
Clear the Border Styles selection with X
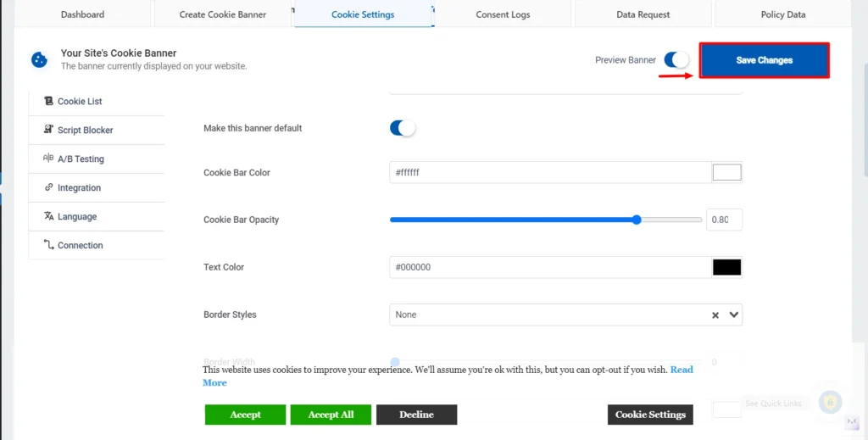coord(715,315)
